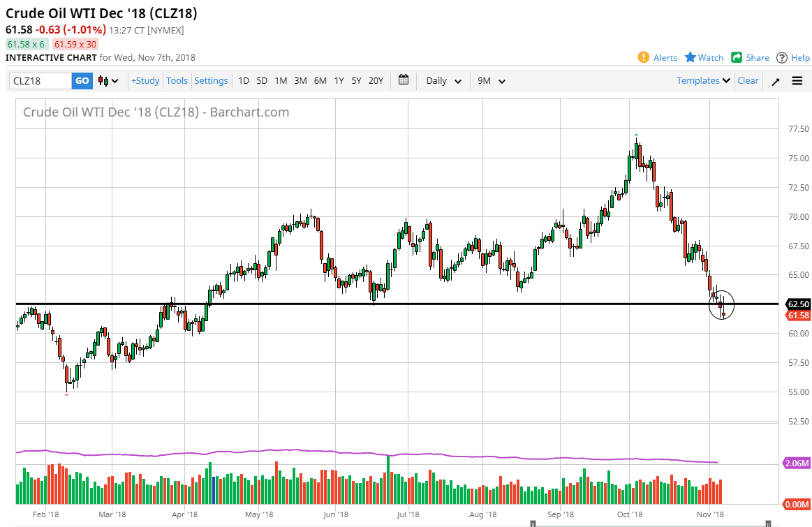Open the +Study menu
This screenshot has width=812, height=527.
(x=145, y=80)
